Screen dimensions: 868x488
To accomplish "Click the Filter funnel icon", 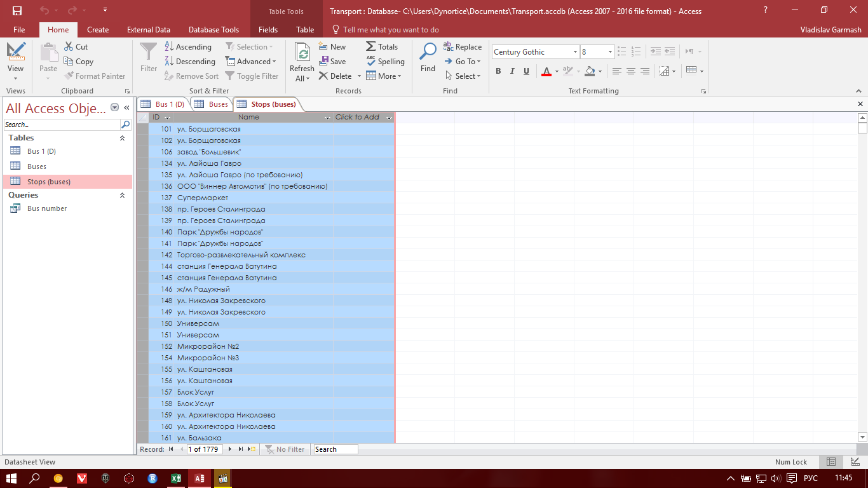I will (149, 52).
